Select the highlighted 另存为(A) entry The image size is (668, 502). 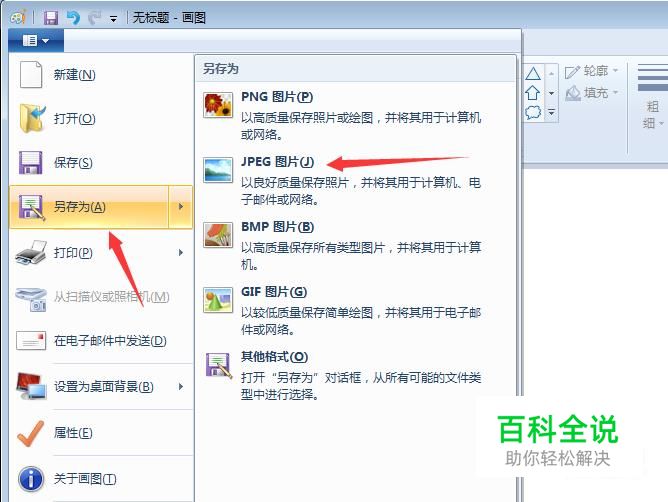tap(89, 207)
